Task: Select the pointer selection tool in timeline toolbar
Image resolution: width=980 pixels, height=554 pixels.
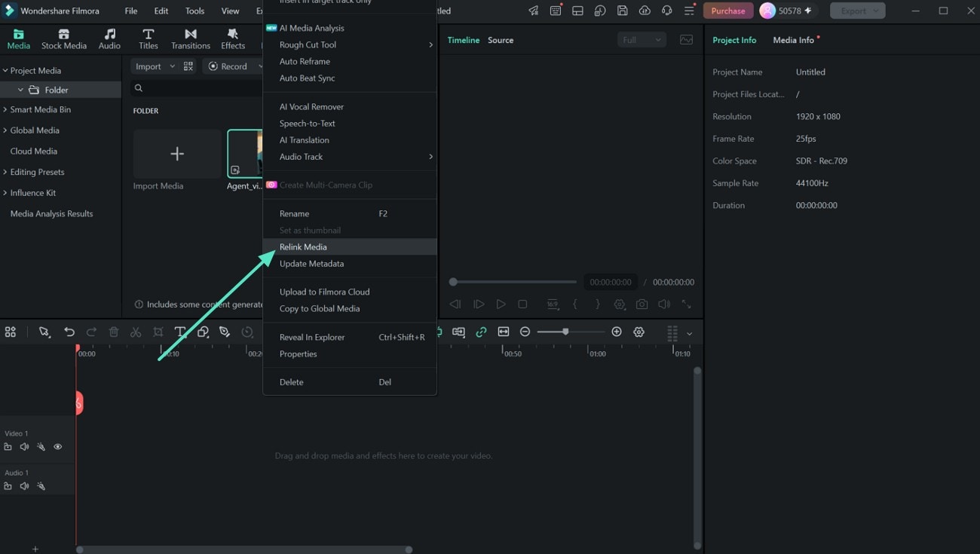Action: pos(44,332)
